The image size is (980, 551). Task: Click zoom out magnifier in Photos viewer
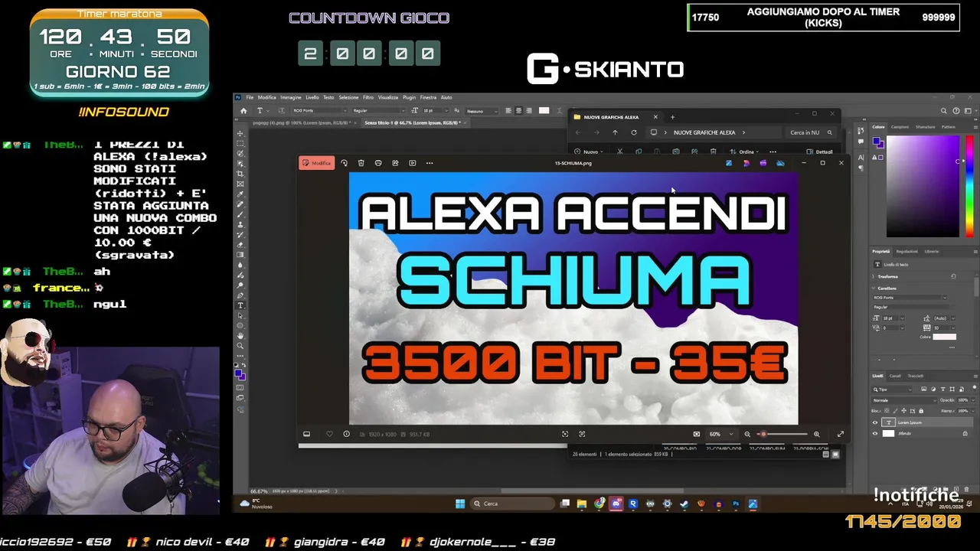pos(747,434)
